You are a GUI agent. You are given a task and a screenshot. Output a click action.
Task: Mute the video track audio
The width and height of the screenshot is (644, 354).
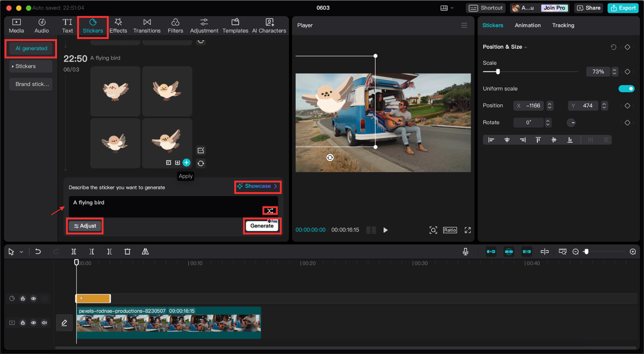click(44, 323)
